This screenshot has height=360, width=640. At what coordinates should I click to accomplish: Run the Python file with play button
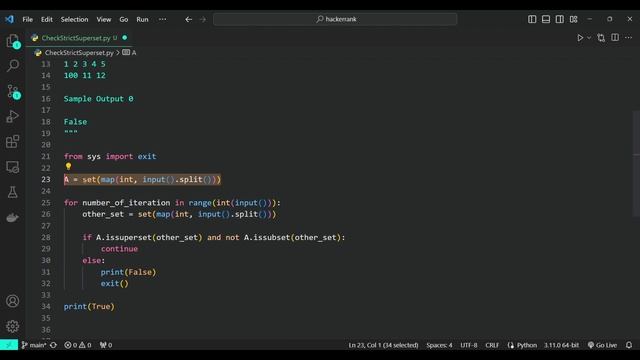[x=580, y=38]
